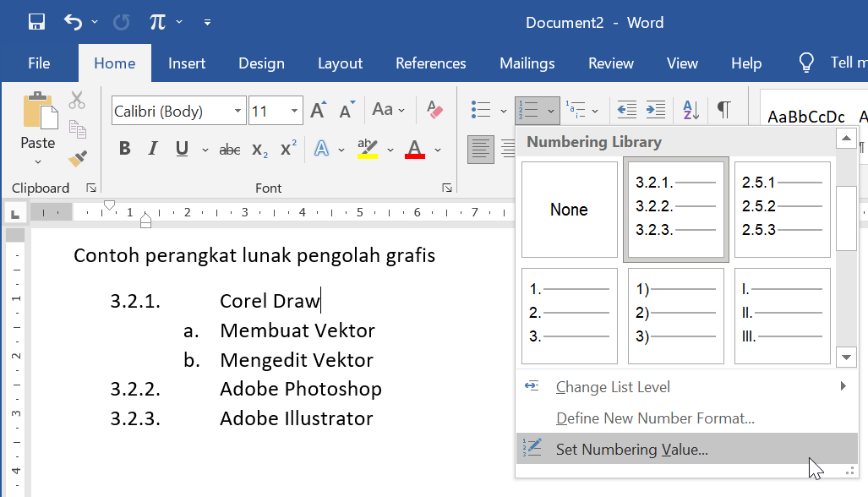
Task: Select the Format Painter tool
Action: 76,157
